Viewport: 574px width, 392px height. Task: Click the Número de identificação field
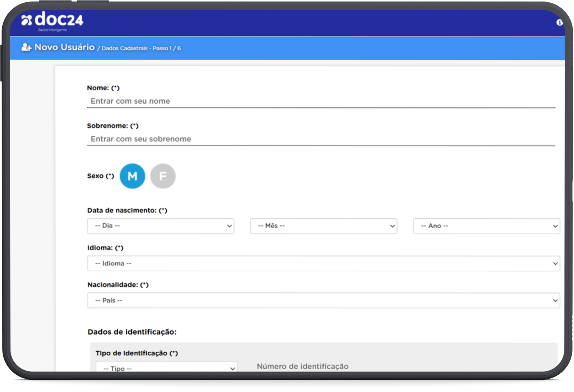click(303, 366)
